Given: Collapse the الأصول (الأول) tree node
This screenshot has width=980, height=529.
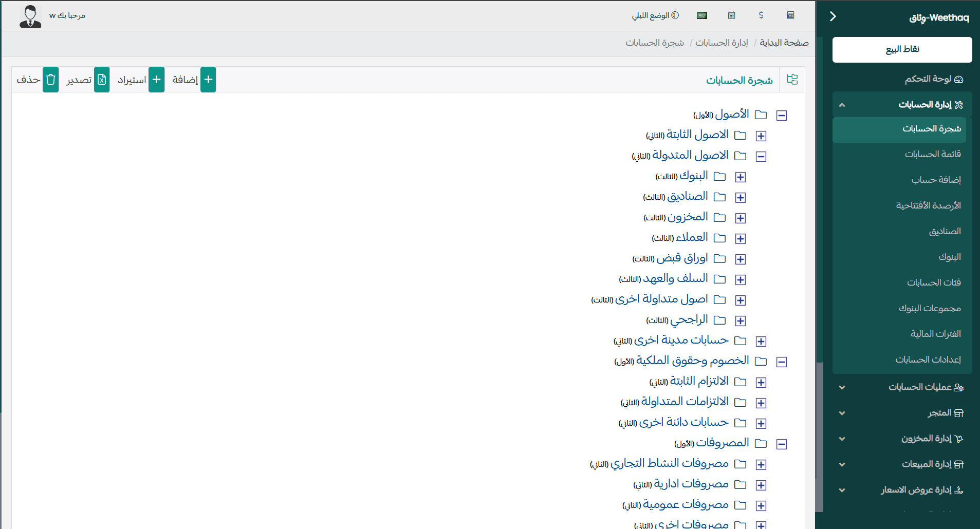Looking at the screenshot, I should click(x=782, y=115).
